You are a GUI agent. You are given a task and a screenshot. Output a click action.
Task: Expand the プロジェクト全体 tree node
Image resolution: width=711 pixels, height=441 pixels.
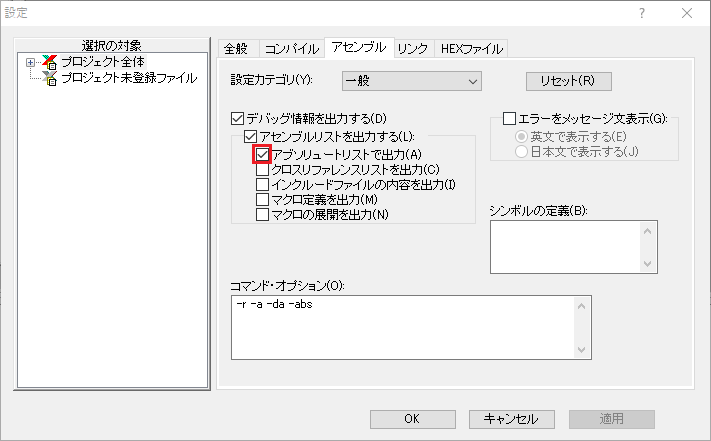pos(31,62)
